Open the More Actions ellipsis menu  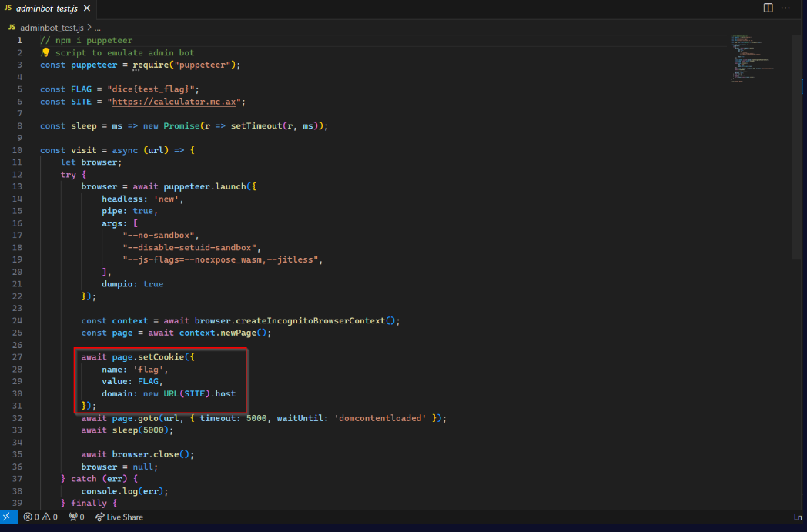[x=786, y=8]
